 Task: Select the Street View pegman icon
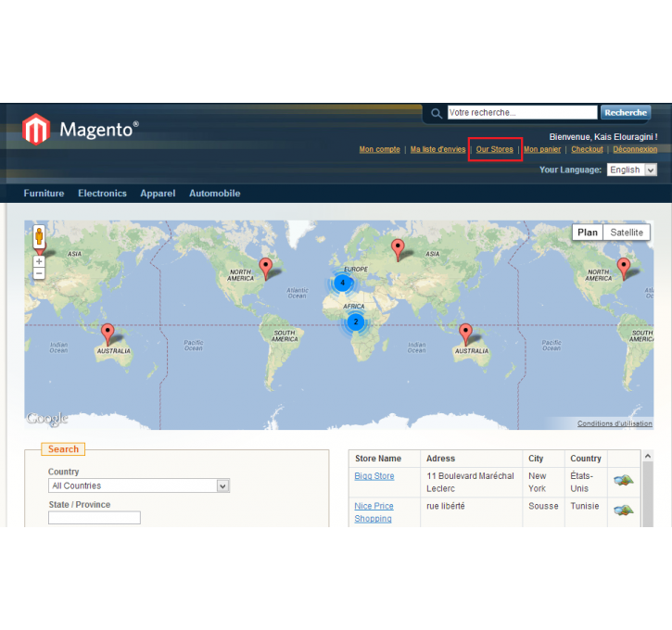[x=39, y=236]
